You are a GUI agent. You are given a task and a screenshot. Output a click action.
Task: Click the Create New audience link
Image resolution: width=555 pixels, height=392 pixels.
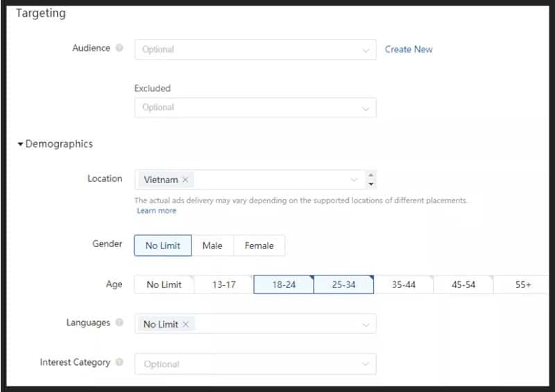pyautogui.click(x=409, y=49)
